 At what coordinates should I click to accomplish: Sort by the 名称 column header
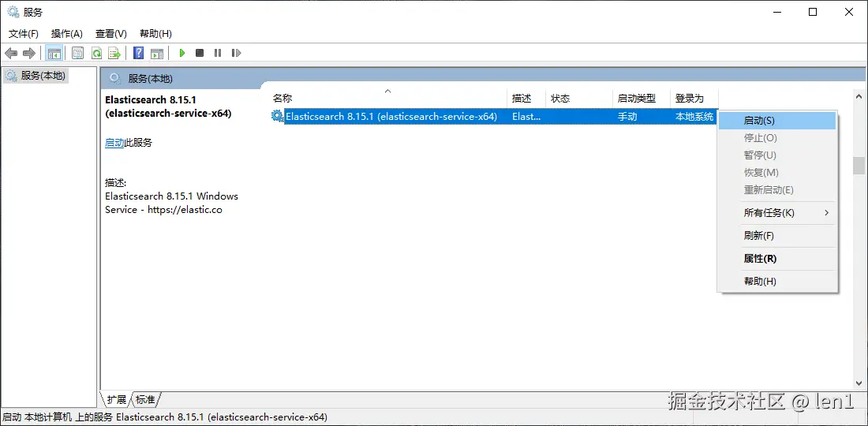[x=388, y=99]
